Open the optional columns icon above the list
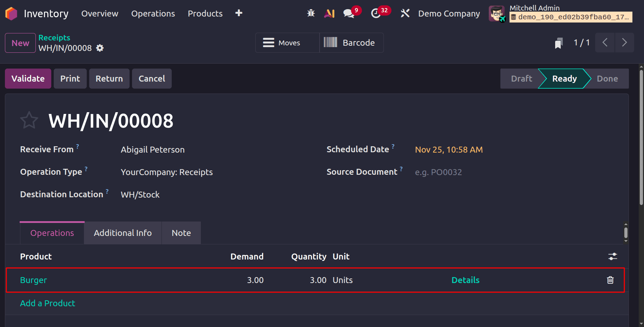Viewport: 644px width, 327px height. pyautogui.click(x=612, y=256)
